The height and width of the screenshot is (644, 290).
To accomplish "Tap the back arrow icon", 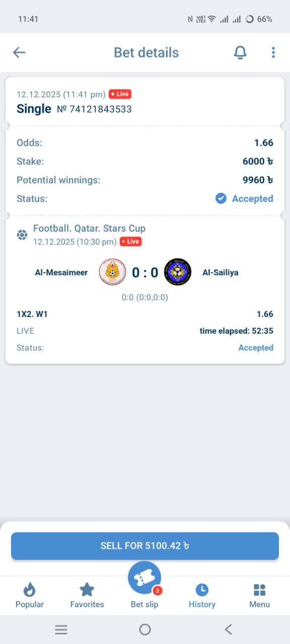I will click(19, 52).
